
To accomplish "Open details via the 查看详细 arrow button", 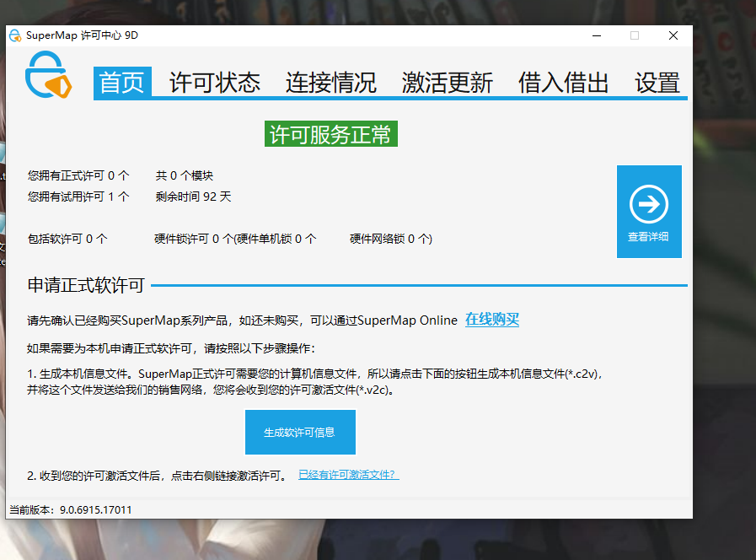I will click(649, 212).
